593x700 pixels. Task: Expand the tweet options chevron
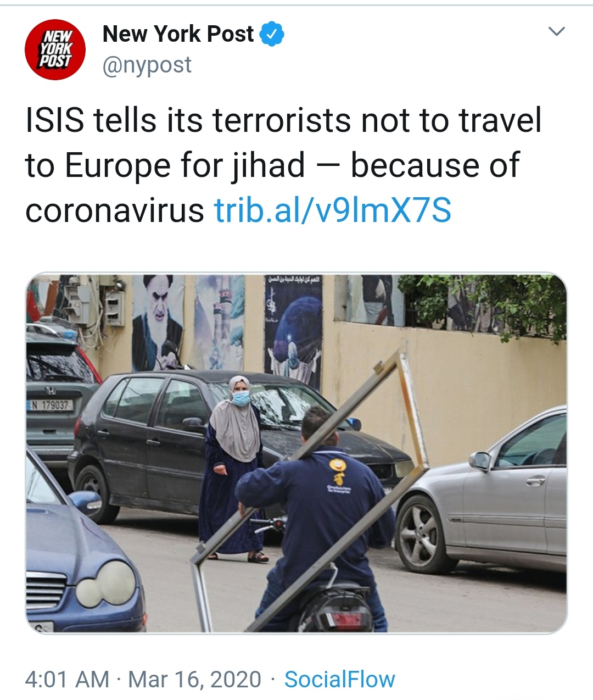click(x=557, y=32)
